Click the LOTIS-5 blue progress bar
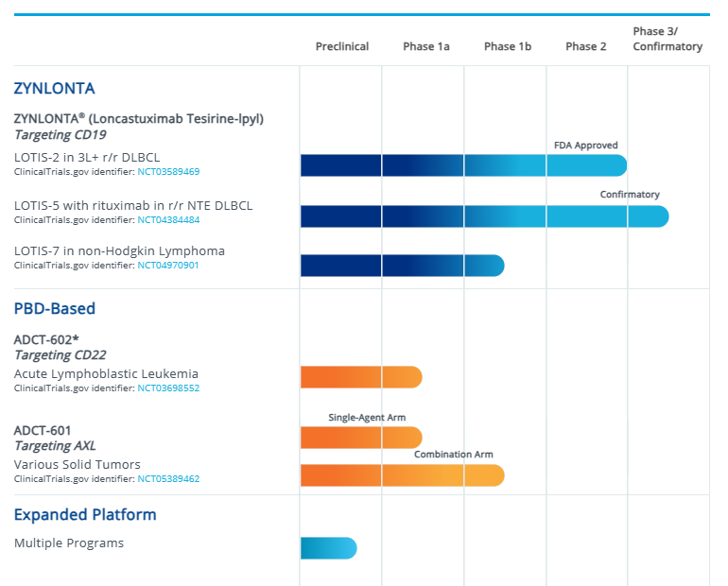 click(x=485, y=216)
